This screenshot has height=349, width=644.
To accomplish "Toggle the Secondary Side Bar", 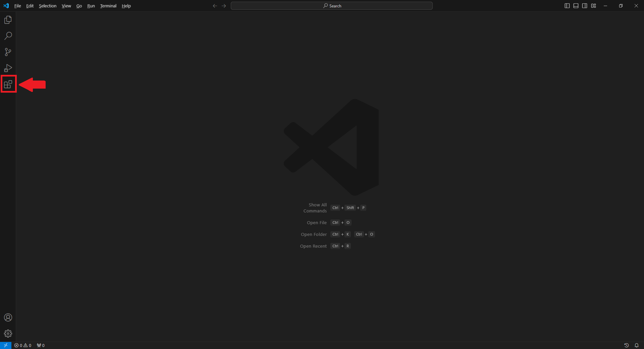I will click(x=584, y=6).
